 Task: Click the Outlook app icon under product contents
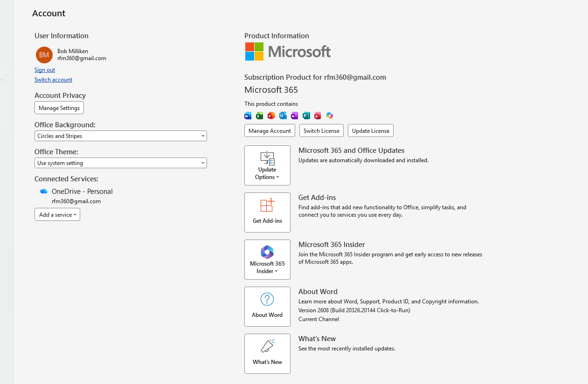click(x=283, y=116)
